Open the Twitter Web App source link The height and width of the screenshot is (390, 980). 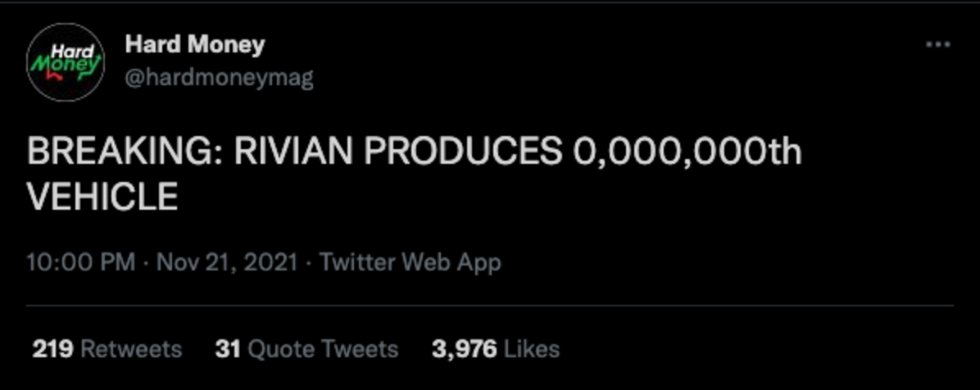click(x=411, y=262)
